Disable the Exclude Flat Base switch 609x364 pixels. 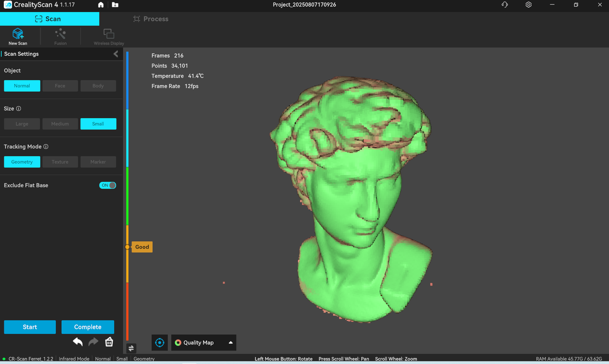pyautogui.click(x=108, y=185)
